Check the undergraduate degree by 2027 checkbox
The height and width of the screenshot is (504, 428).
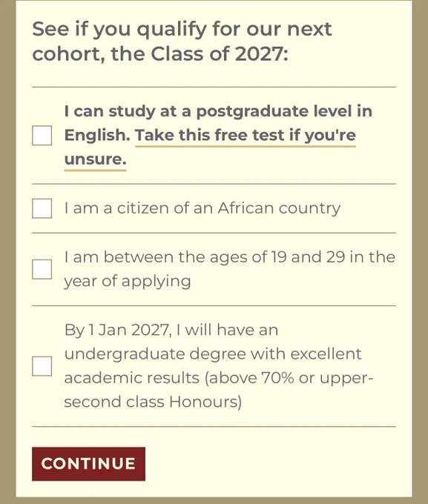coord(42,366)
